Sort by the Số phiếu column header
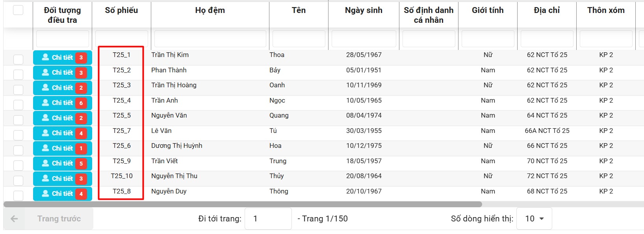This screenshot has height=234, width=644. coord(121,10)
